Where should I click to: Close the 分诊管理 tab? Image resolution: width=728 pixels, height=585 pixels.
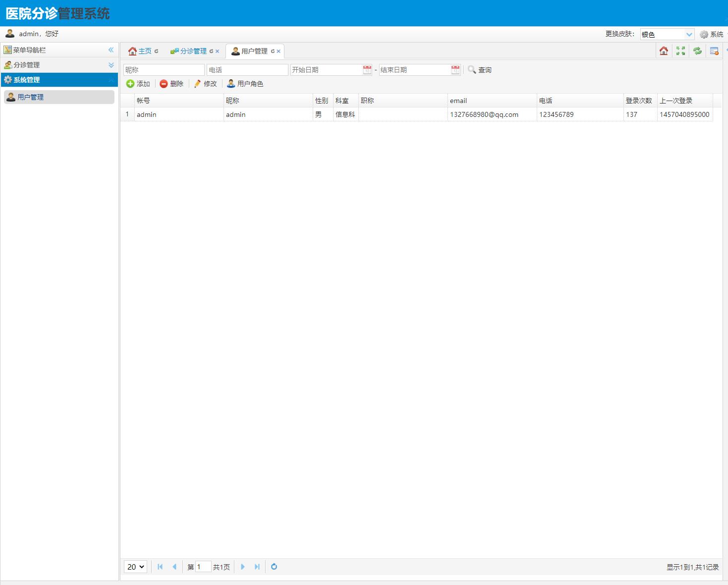point(217,51)
